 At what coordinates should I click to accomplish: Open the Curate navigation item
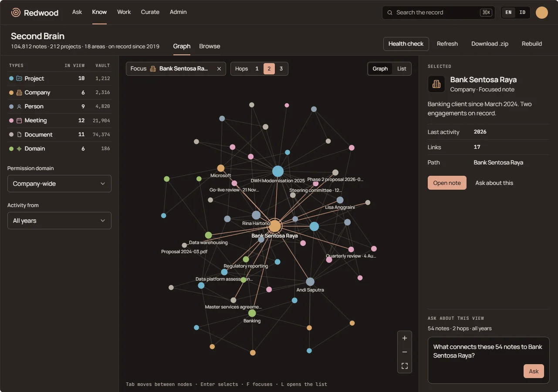tap(150, 12)
